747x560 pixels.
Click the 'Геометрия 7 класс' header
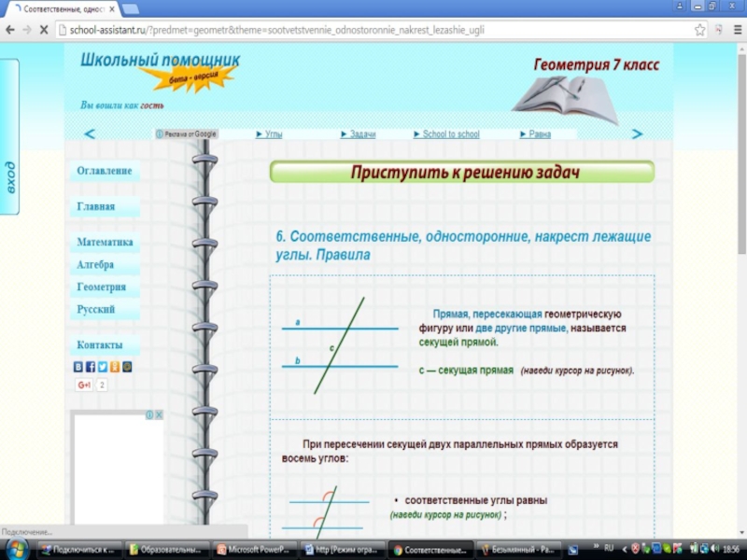[x=597, y=64]
